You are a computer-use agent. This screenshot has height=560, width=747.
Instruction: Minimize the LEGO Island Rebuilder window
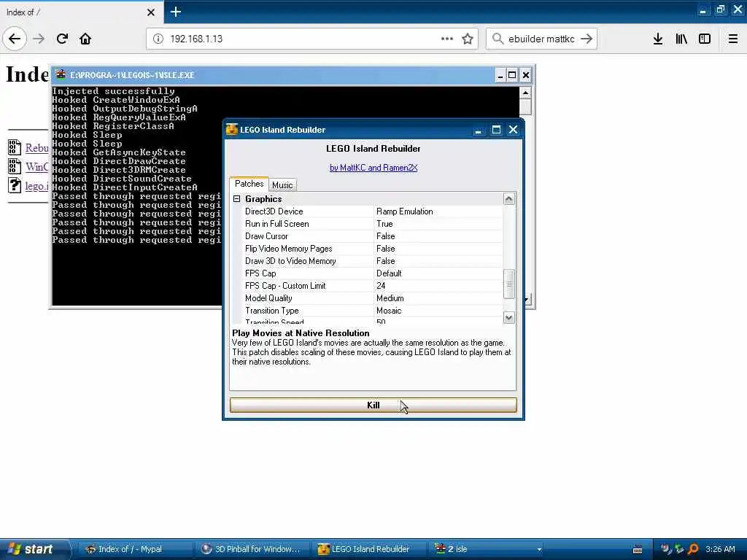point(479,130)
